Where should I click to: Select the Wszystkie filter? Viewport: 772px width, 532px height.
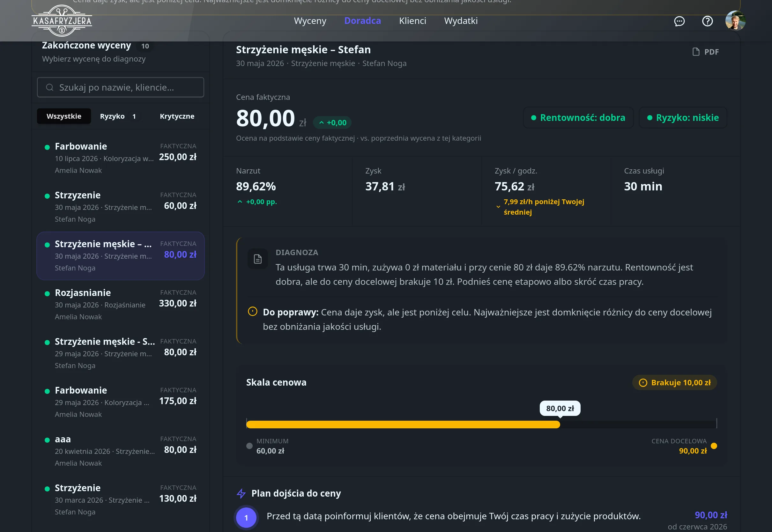(64, 116)
